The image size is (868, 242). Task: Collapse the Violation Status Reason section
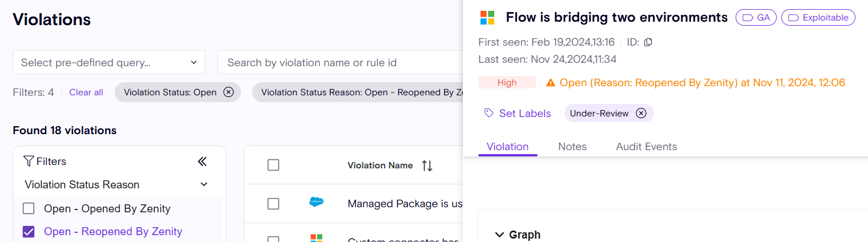(x=204, y=184)
